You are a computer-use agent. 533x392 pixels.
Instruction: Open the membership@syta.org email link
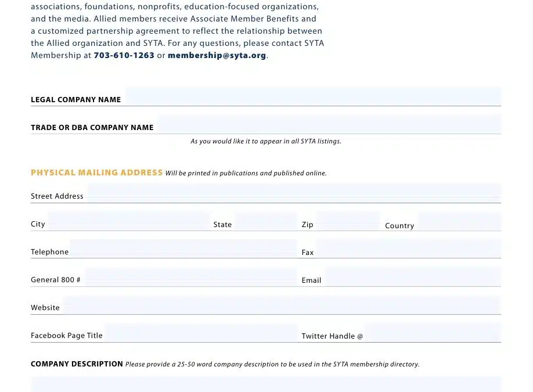217,56
